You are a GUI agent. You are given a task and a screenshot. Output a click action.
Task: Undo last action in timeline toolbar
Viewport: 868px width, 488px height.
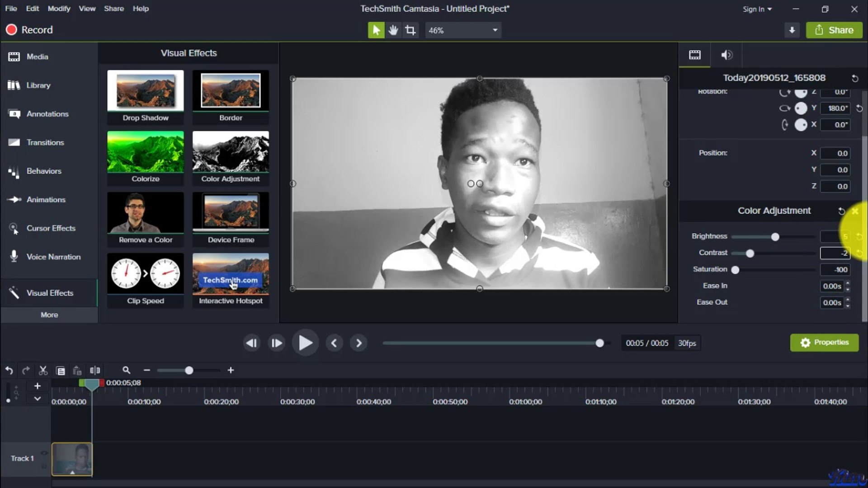point(9,371)
